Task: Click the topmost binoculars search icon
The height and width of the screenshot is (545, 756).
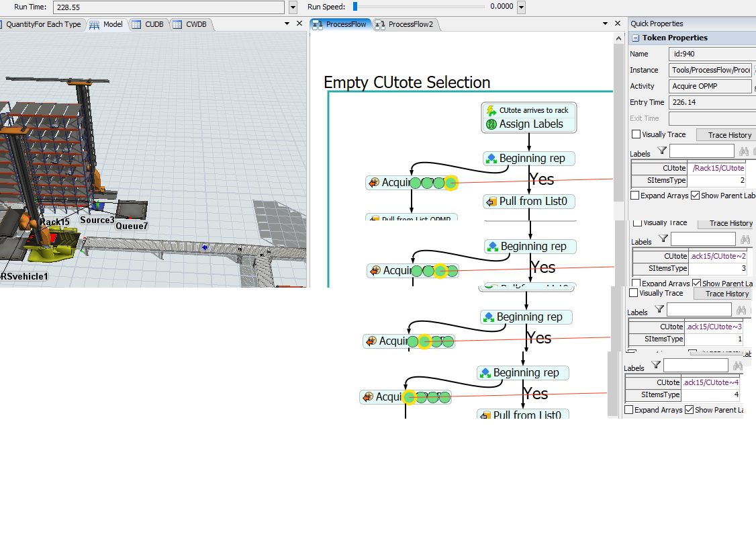Action: tap(743, 152)
